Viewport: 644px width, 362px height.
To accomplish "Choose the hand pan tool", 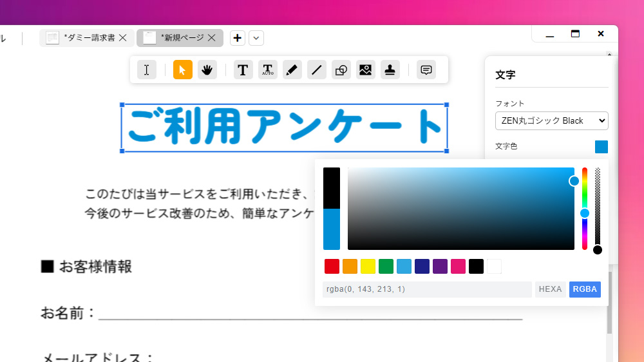I will [207, 70].
